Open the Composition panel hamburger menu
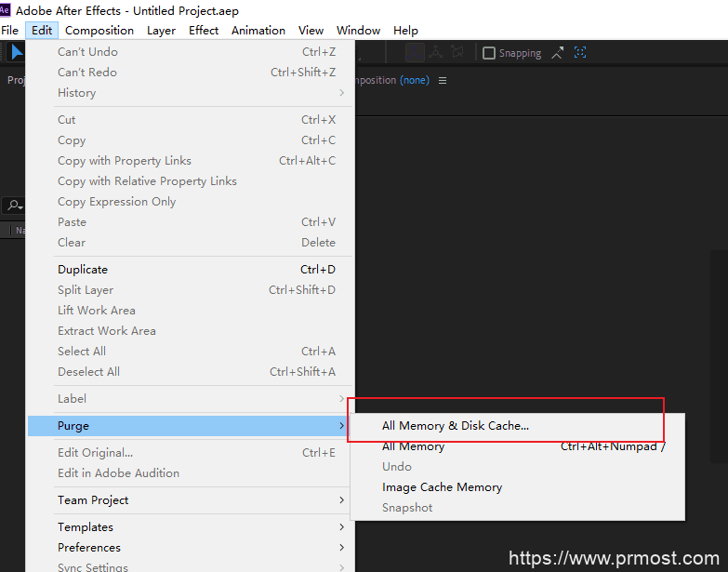This screenshot has width=728, height=572. tap(443, 80)
